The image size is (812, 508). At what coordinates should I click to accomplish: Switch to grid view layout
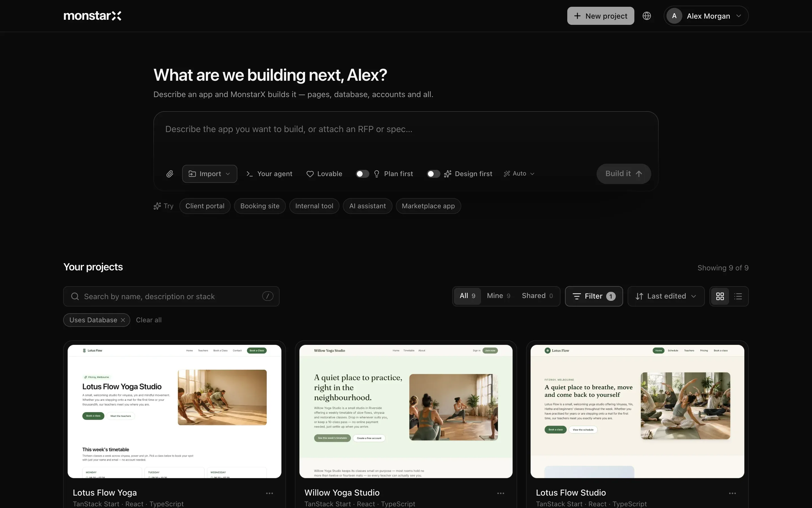tap(720, 296)
